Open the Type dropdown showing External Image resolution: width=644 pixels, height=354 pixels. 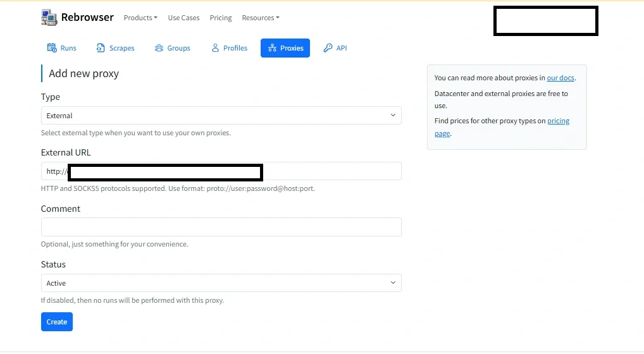coord(221,115)
